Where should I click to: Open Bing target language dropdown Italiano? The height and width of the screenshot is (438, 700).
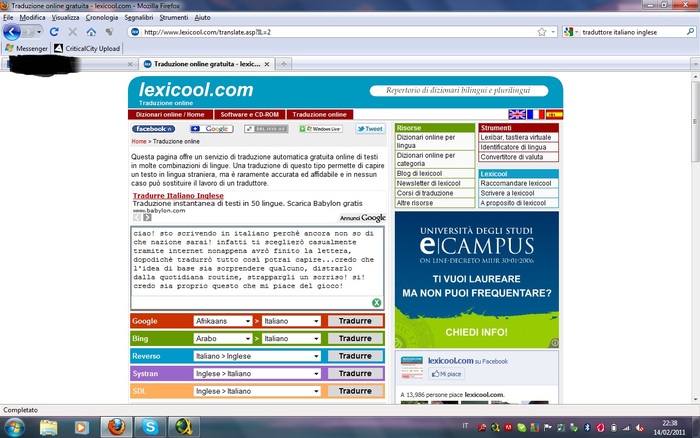click(291, 338)
